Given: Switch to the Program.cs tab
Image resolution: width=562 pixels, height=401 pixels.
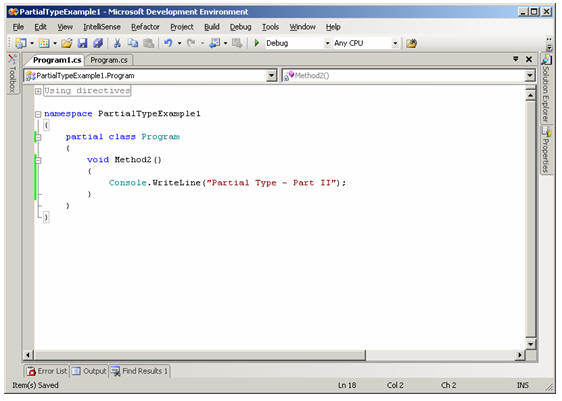Looking at the screenshot, I should click(x=109, y=60).
